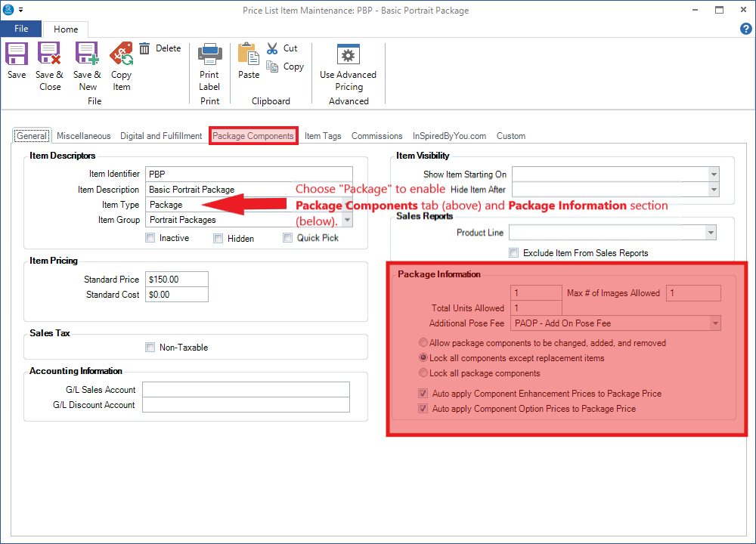Click the Cut scissors icon
The height and width of the screenshot is (544, 756).
273,48
